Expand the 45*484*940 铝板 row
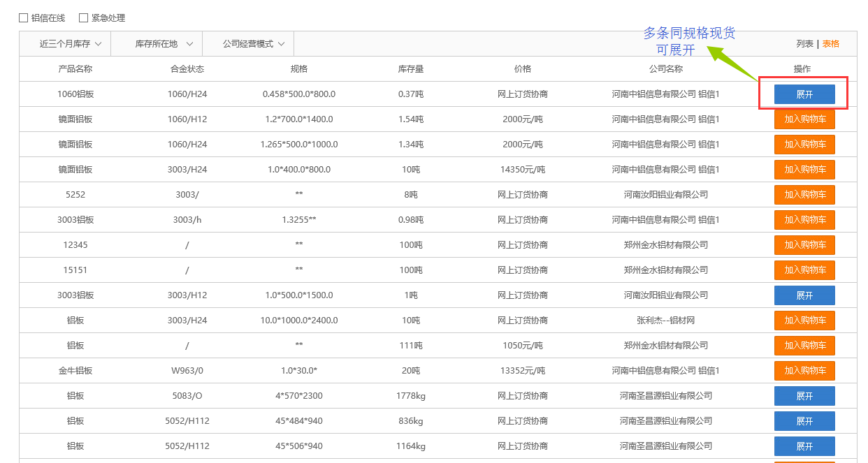868x463 pixels. point(804,421)
